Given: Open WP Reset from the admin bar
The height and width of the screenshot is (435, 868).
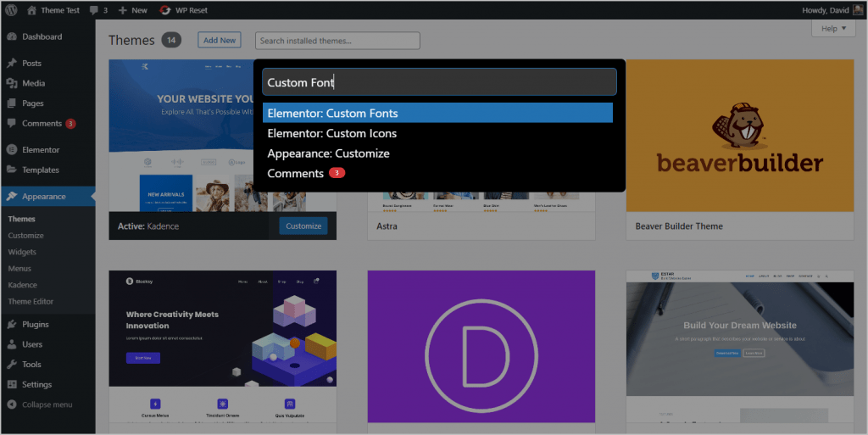Looking at the screenshot, I should coord(183,10).
